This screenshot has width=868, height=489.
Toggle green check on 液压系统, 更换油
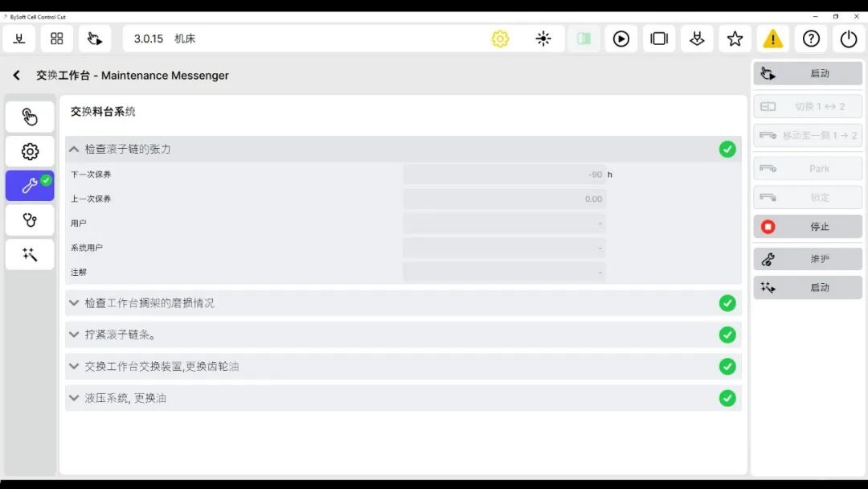[x=727, y=398]
